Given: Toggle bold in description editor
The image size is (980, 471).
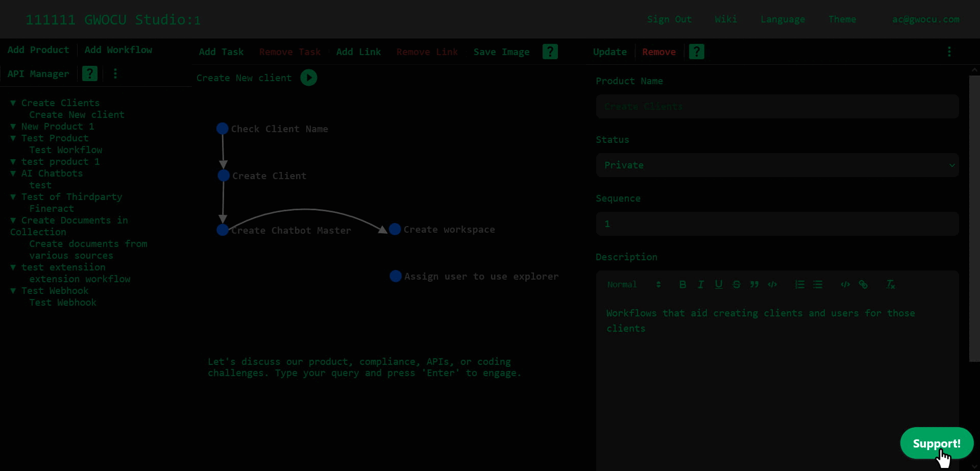Looking at the screenshot, I should (x=682, y=284).
